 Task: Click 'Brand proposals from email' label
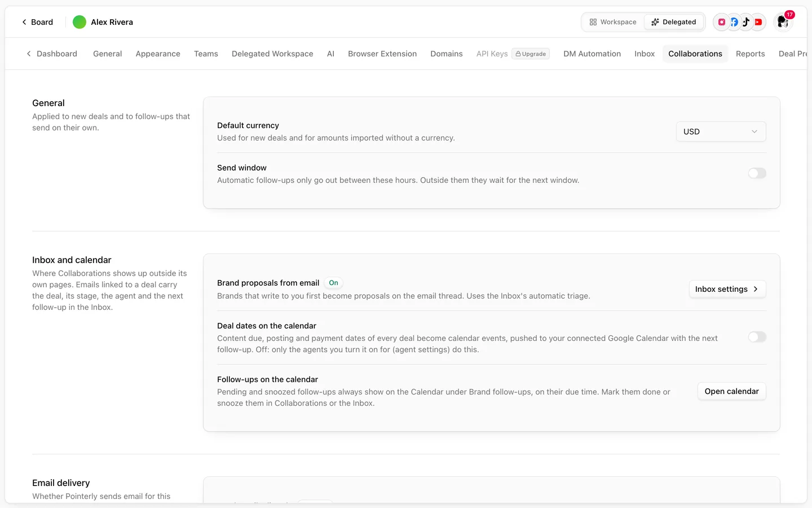268,283
